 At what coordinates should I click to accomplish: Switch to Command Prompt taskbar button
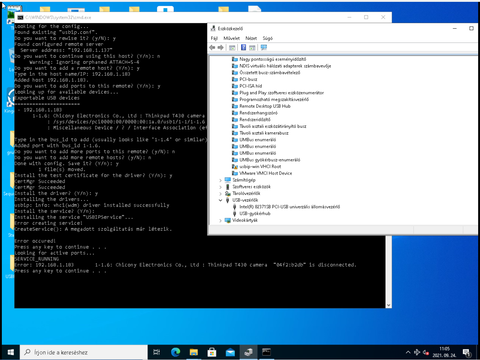click(266, 352)
